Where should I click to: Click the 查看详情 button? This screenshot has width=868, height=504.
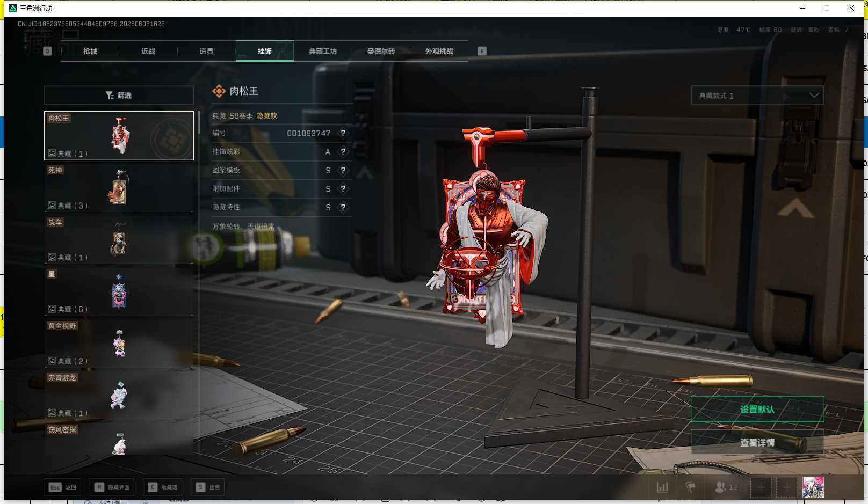pos(757,442)
